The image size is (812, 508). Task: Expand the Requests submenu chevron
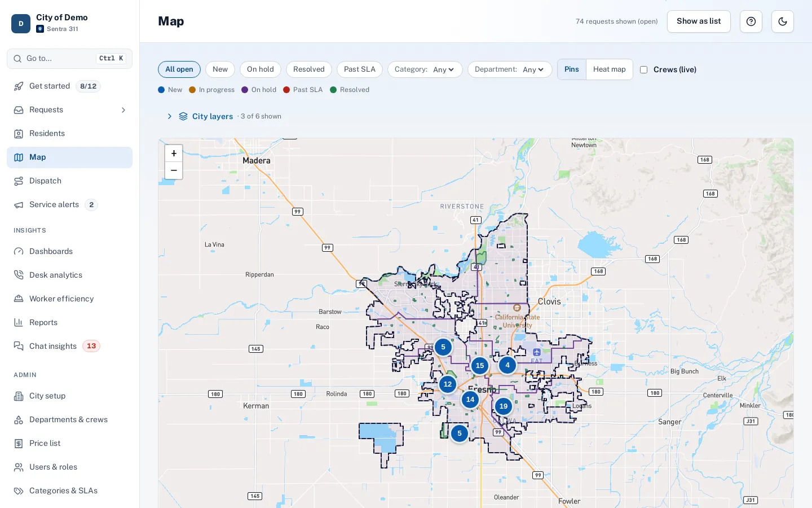point(123,110)
